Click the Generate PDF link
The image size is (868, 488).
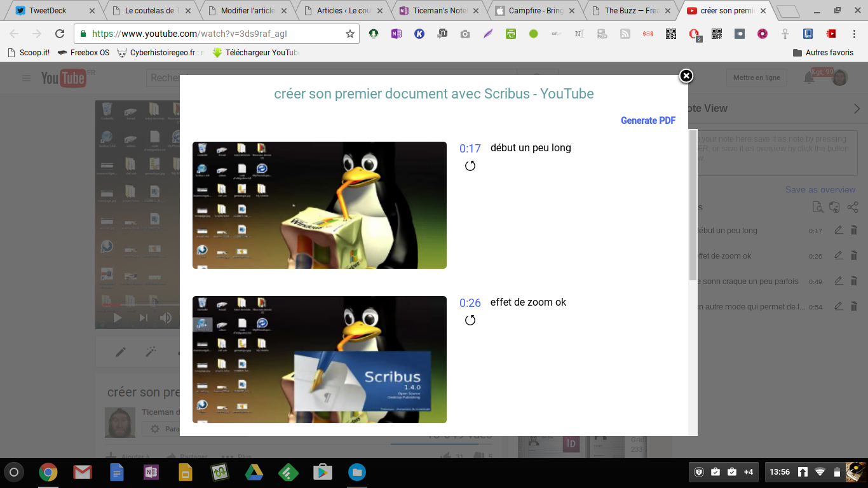[648, 121]
